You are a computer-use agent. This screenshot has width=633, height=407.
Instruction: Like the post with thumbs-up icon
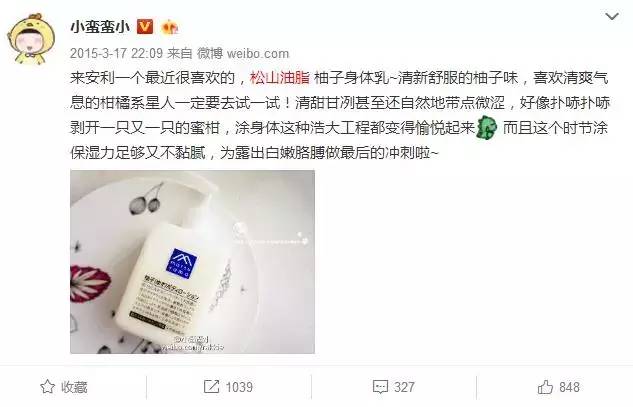[545, 387]
